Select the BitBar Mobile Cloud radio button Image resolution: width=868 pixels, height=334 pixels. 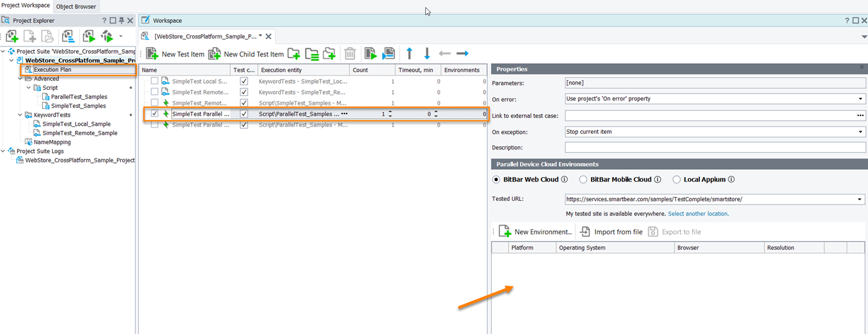tap(583, 180)
